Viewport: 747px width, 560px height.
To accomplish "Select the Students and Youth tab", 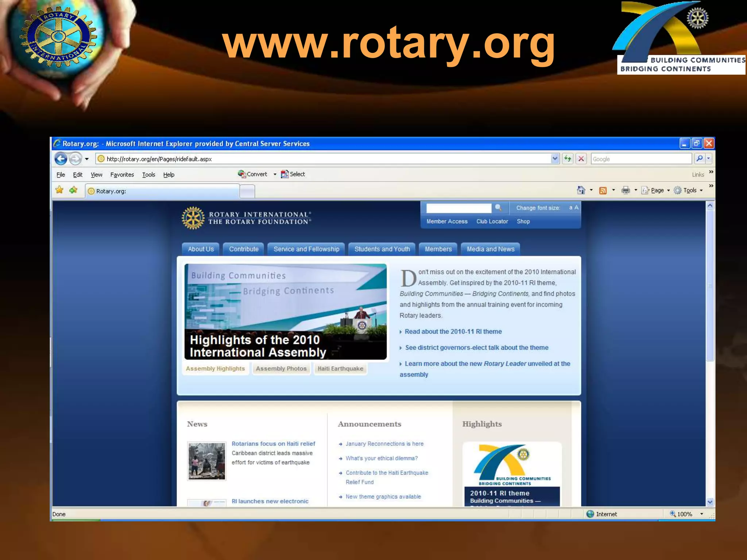I will [382, 249].
